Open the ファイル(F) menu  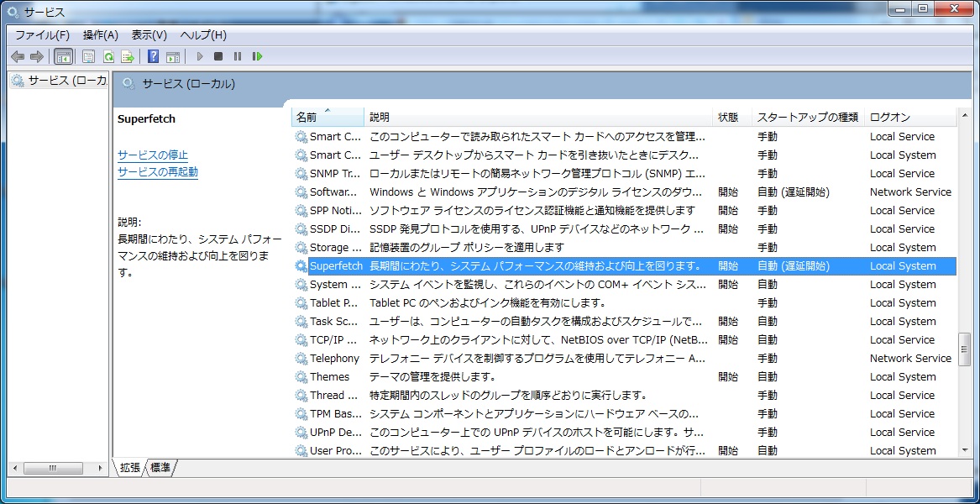tap(42, 35)
